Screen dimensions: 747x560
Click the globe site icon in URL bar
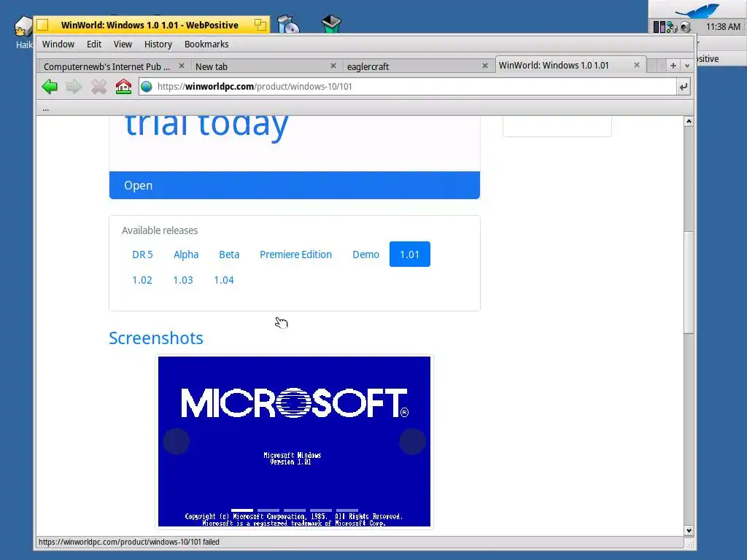pos(147,87)
